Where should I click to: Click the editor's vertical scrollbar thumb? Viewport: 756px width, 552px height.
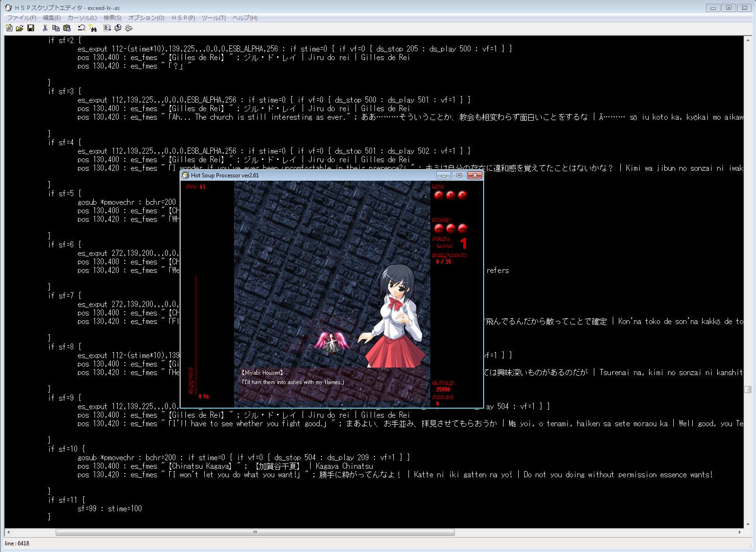(x=747, y=389)
